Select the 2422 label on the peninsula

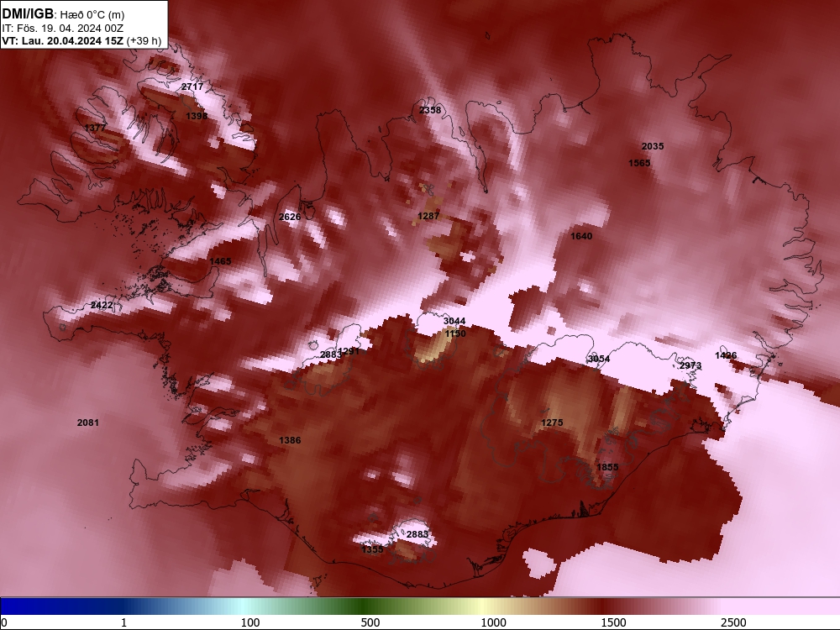(x=102, y=306)
